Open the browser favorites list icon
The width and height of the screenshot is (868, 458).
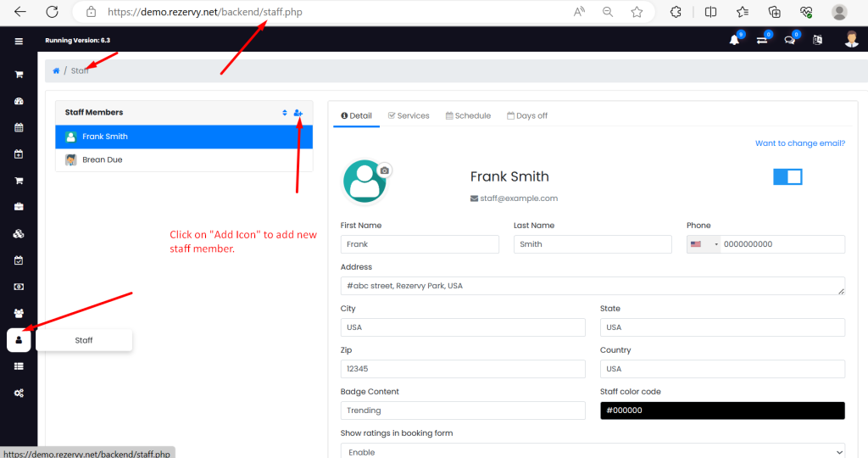(x=743, y=12)
